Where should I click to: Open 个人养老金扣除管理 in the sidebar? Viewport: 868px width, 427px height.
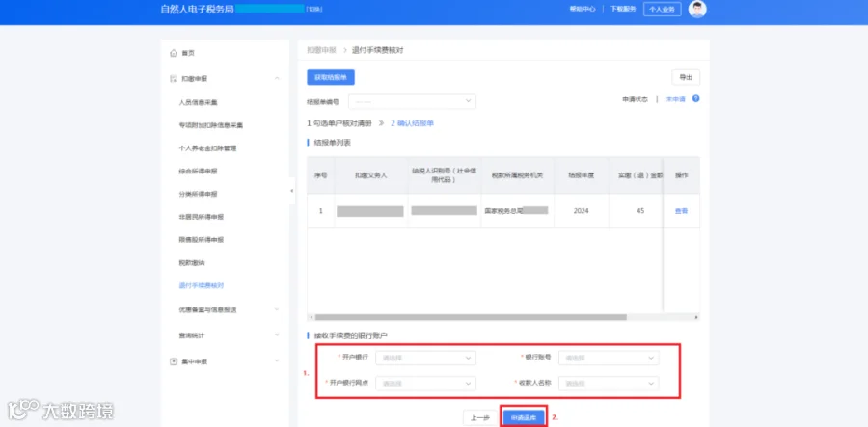pos(207,148)
